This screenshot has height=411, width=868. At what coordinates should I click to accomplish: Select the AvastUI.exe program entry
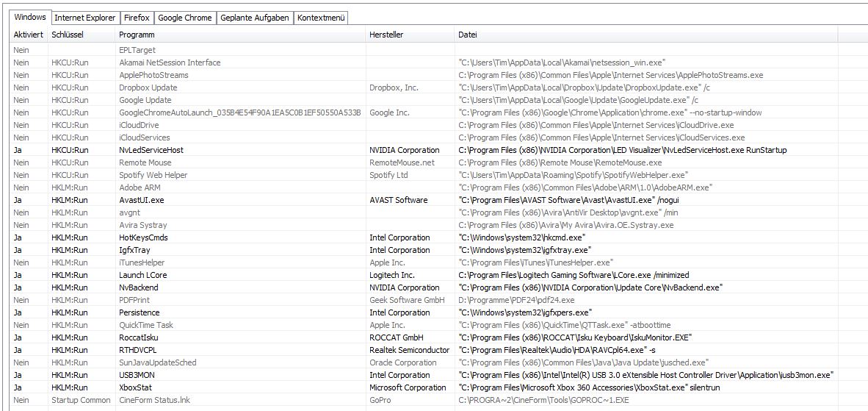click(x=143, y=200)
